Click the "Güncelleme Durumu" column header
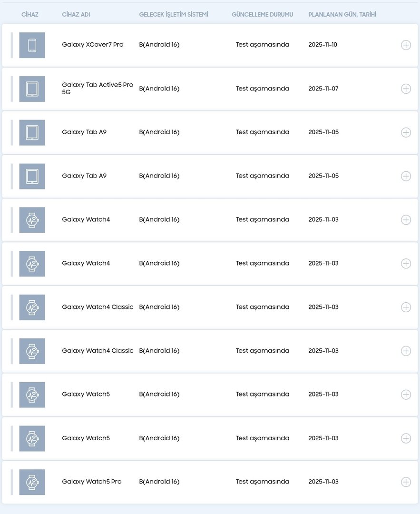The image size is (420, 514). (x=262, y=15)
